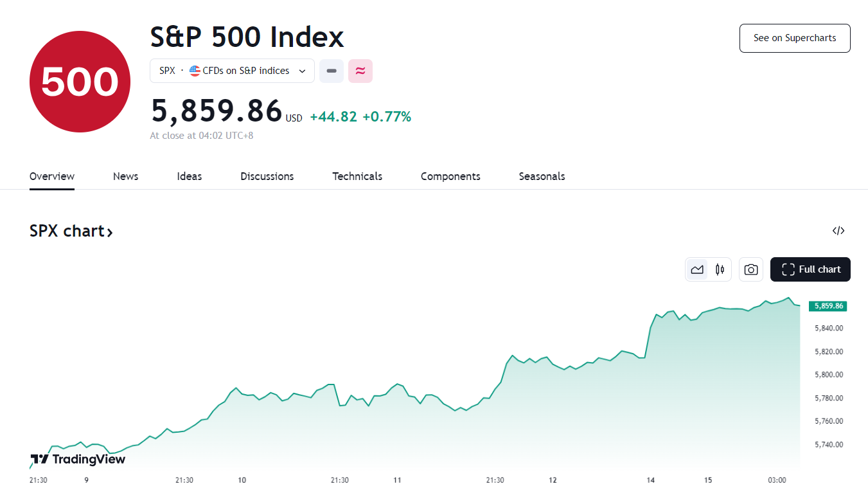Viewport: 868px width, 497px height.
Task: Open the Discussions tab
Action: [x=267, y=176]
